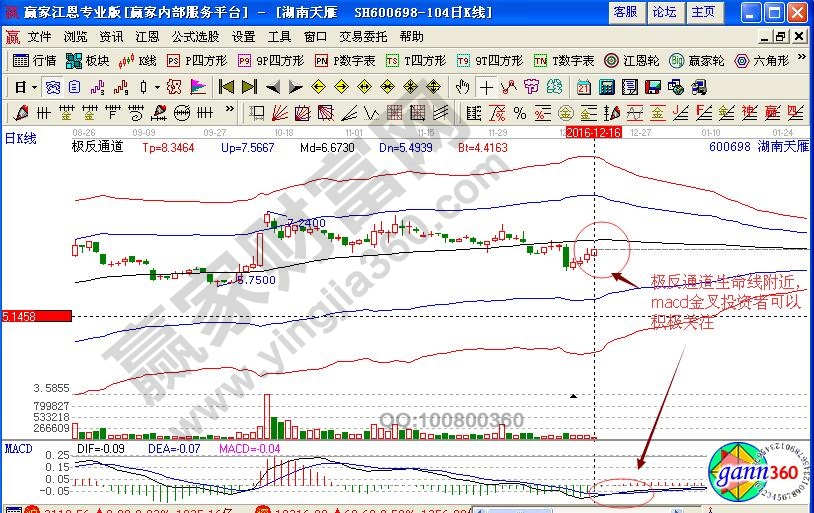The height and width of the screenshot is (513, 814).
Task: Click the calendar icon showing 21
Action: tap(583, 86)
